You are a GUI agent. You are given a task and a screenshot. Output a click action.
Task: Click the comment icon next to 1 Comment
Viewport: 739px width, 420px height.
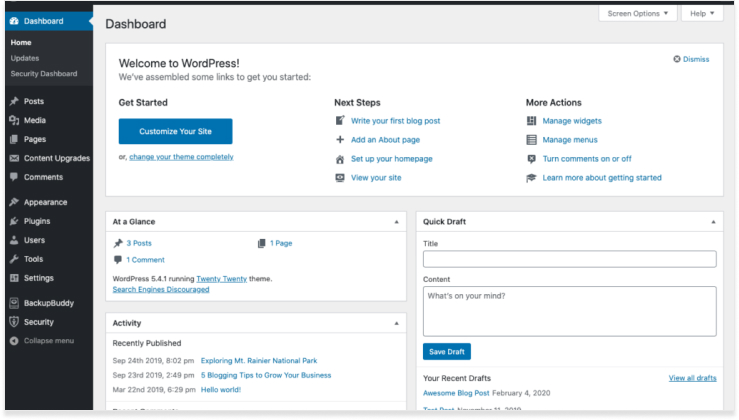click(118, 260)
